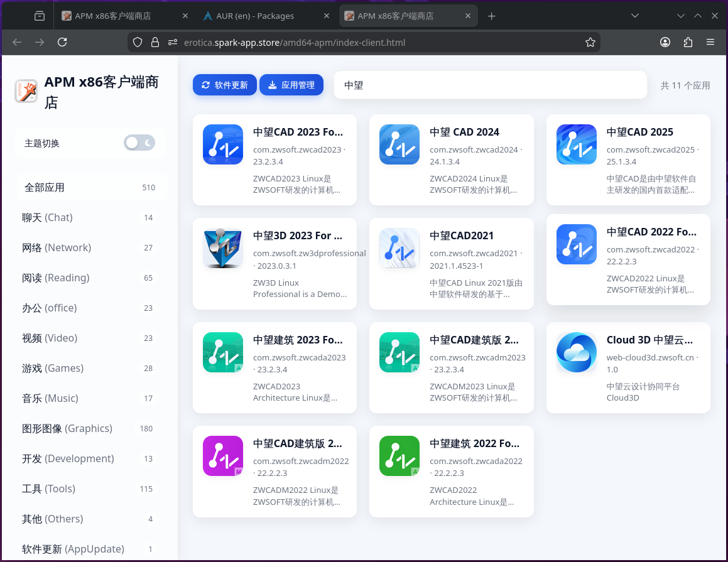Select the 图形图像 (Graphics) category
Image resolution: width=728 pixels, height=562 pixels.
click(91, 428)
